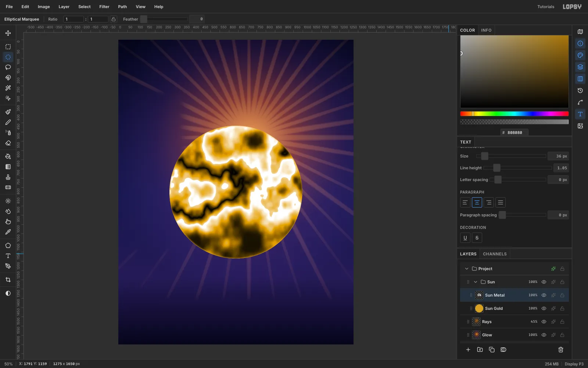Viewport: 588px width, 368px height.
Task: Lock the Sun Metal layer
Action: 562,295
